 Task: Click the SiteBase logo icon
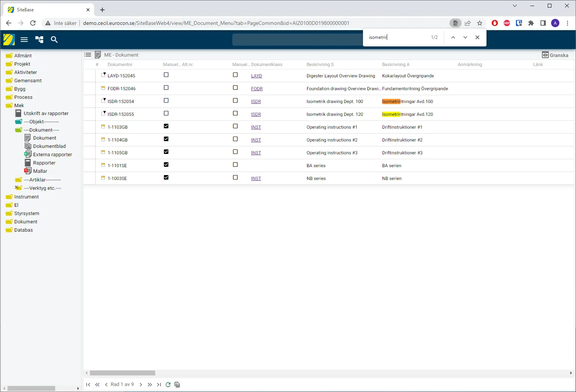pos(9,40)
